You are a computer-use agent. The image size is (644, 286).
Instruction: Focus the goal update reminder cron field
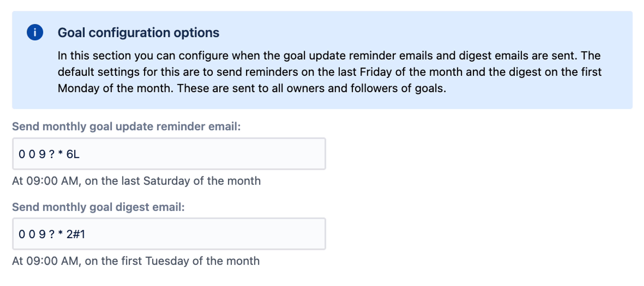click(x=169, y=154)
